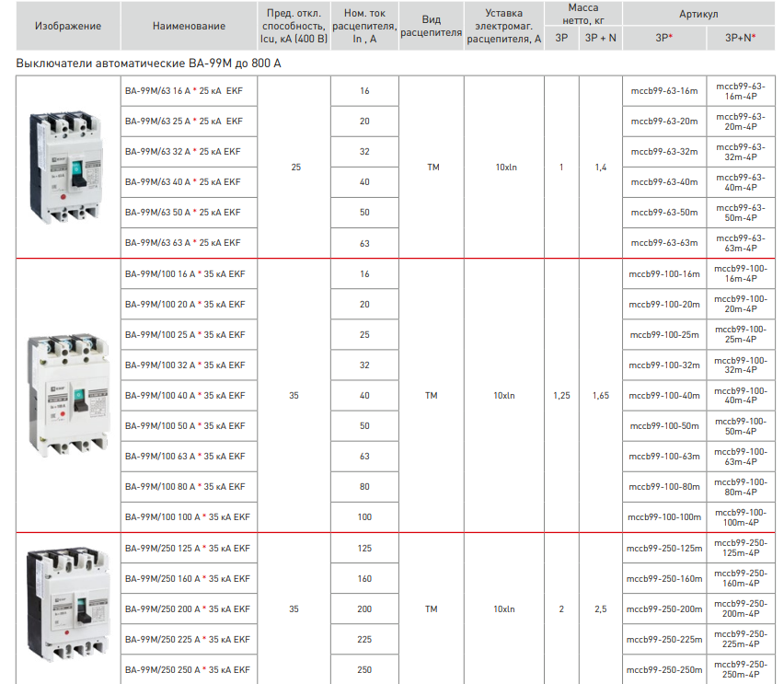Click nominal current value '125'
The width and height of the screenshot is (784, 684).
[x=364, y=549]
